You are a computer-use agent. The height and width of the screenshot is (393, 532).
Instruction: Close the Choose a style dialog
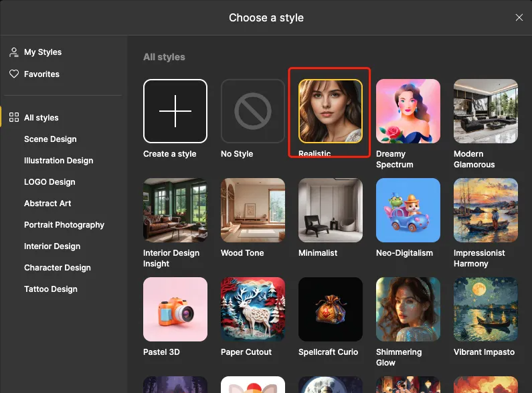click(x=519, y=17)
